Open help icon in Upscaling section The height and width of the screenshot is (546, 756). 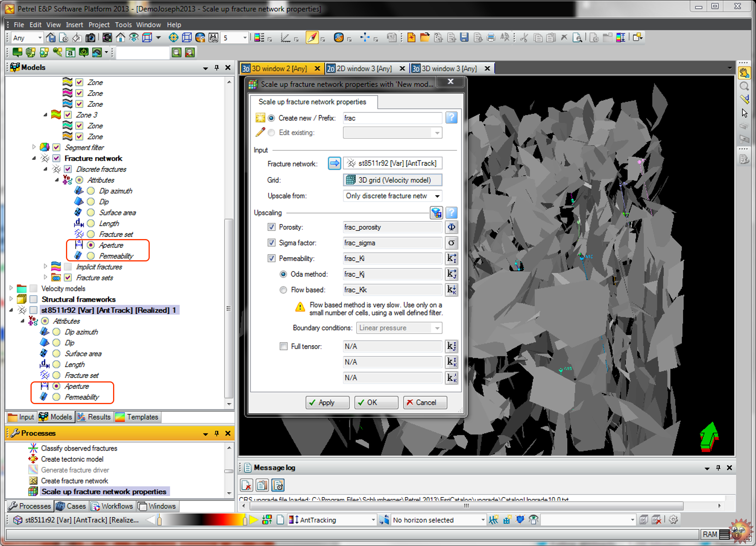pyautogui.click(x=451, y=212)
